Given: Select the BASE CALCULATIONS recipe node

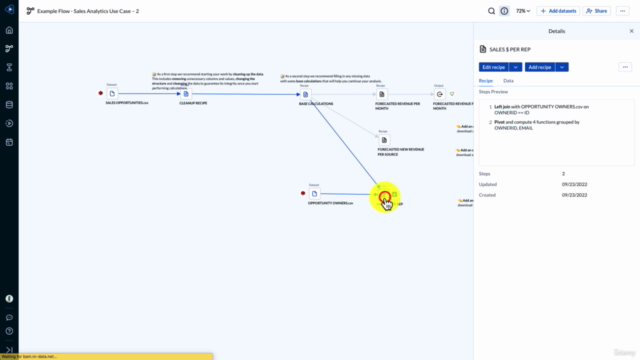Looking at the screenshot, I should (x=305, y=94).
